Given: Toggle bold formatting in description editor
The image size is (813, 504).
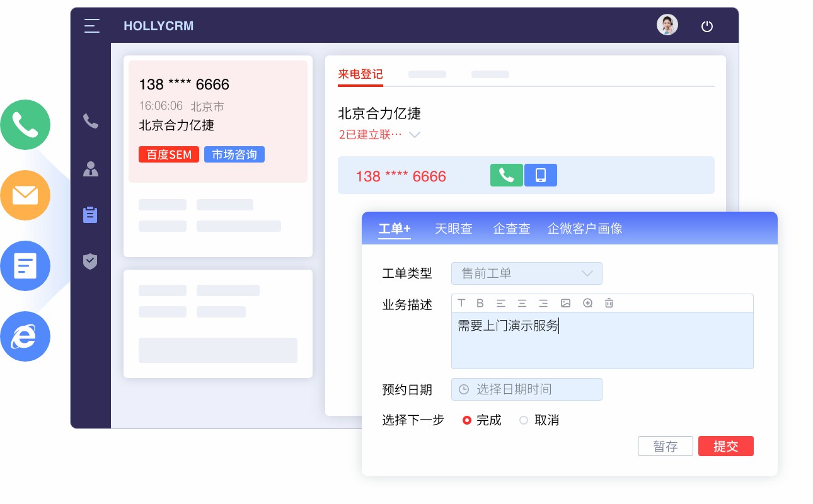Looking at the screenshot, I should 480,303.
